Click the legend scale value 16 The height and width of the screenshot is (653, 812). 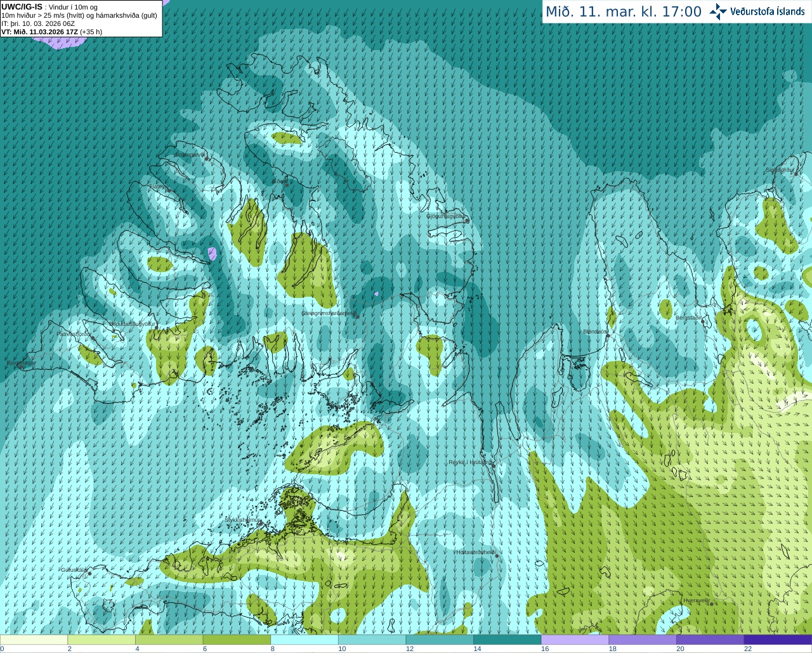click(545, 649)
